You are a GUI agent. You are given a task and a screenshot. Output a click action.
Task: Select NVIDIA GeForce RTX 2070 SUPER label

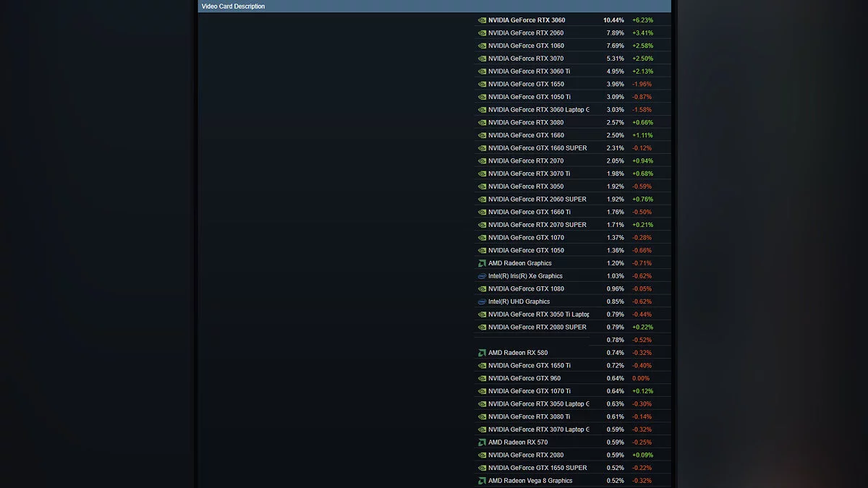click(537, 225)
